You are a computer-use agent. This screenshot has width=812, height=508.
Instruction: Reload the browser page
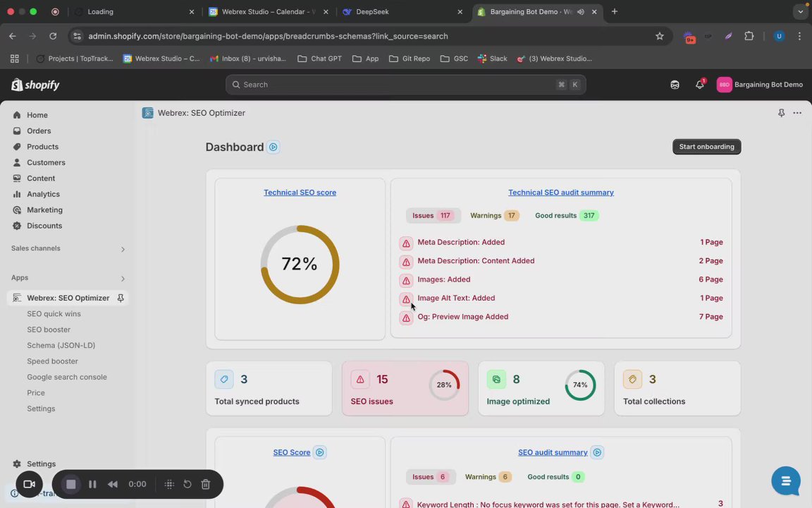pyautogui.click(x=53, y=36)
